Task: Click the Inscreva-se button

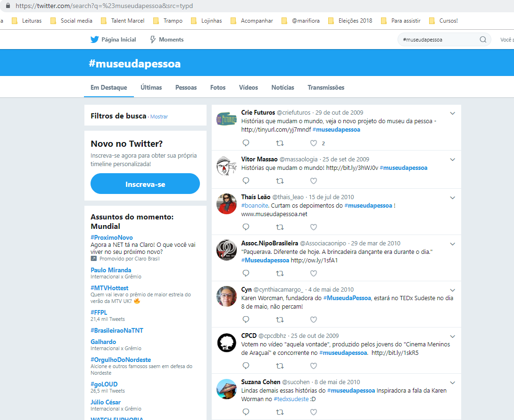Action: tap(145, 184)
